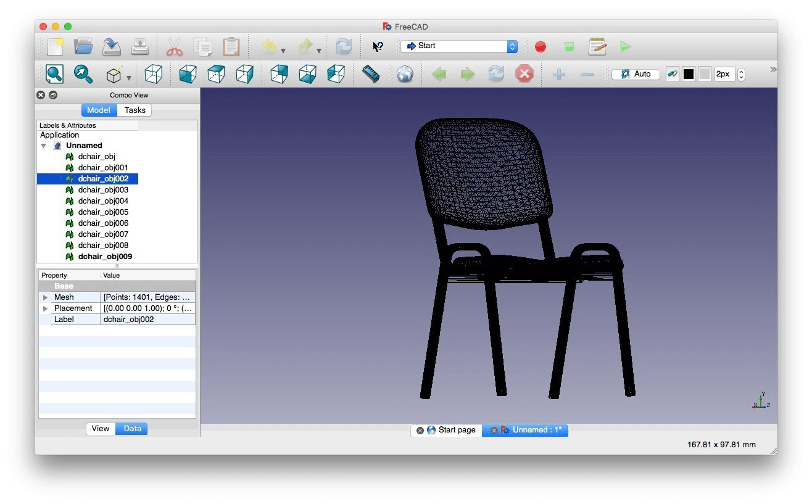Create a new document with the New icon

coord(56,46)
